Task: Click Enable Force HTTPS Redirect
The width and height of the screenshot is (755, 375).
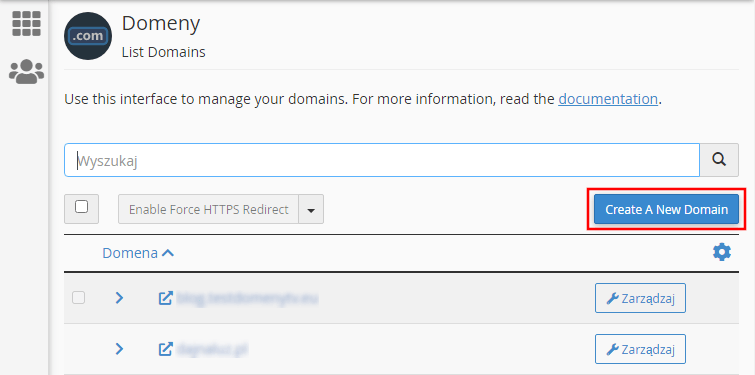Action: coord(208,209)
